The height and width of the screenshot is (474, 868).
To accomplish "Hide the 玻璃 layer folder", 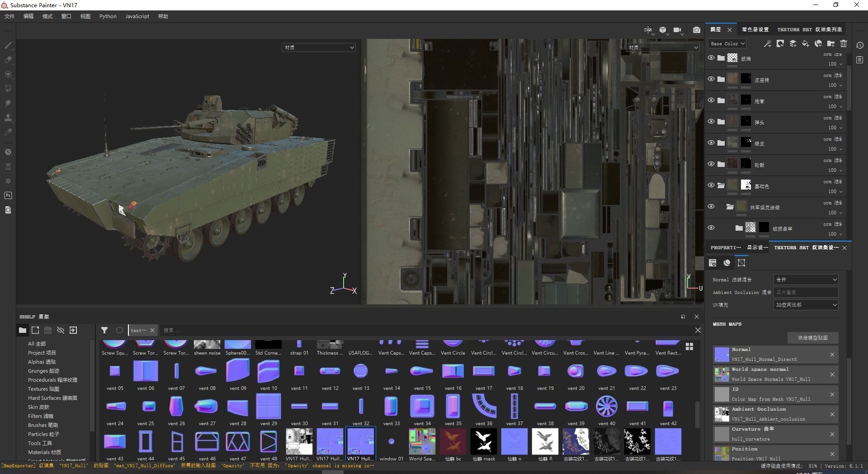I will coord(711,58).
